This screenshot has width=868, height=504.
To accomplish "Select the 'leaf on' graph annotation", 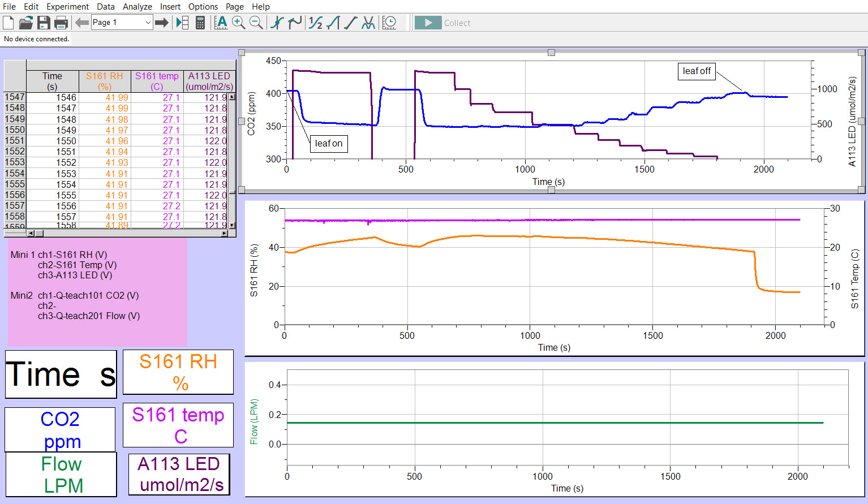I will click(328, 144).
